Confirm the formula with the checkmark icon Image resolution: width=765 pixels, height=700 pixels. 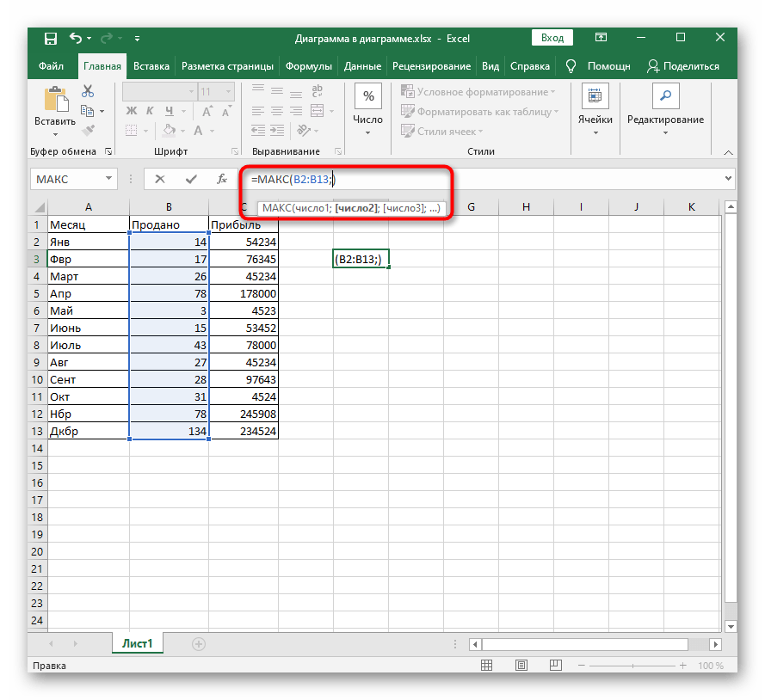click(190, 179)
